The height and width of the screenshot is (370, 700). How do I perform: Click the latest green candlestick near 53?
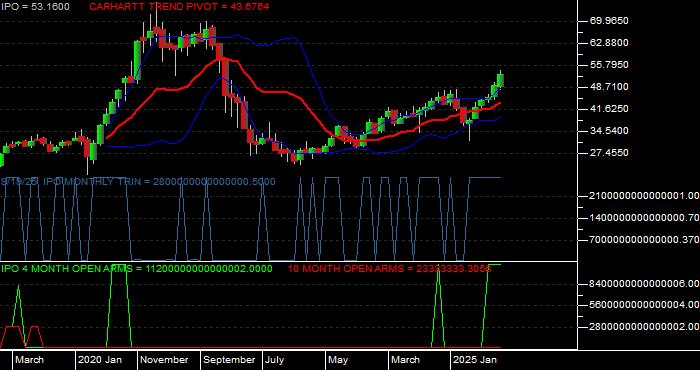[500, 81]
